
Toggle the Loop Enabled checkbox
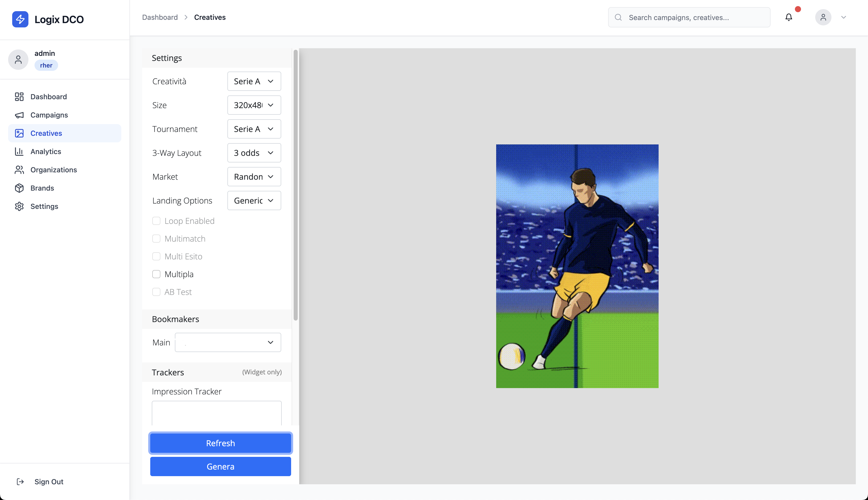click(156, 221)
